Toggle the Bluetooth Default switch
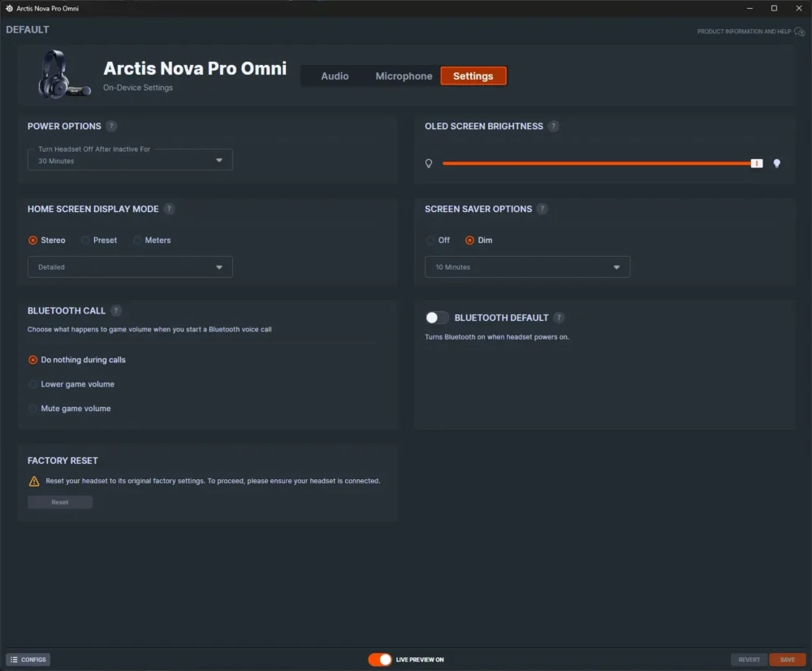This screenshot has width=812, height=671. 437,318
